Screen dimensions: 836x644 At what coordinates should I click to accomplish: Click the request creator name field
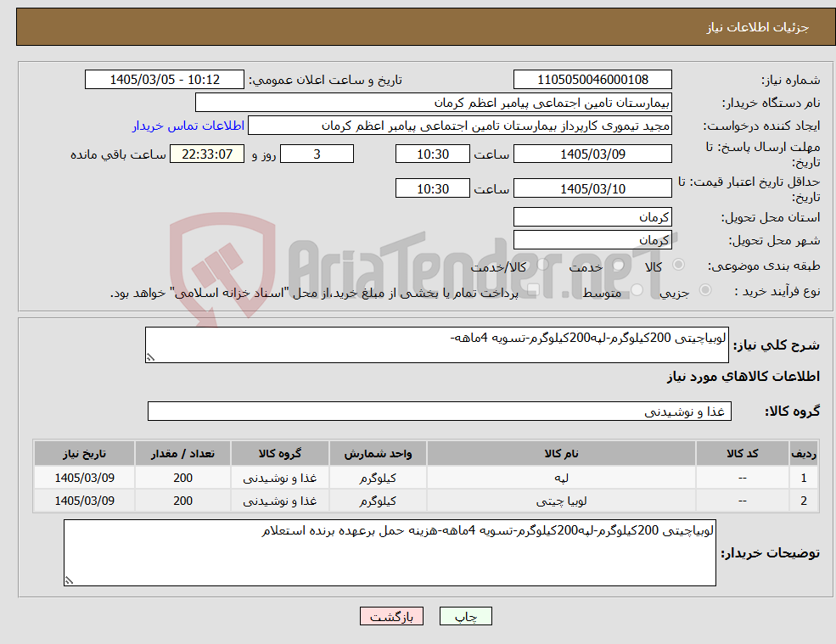coord(459,126)
